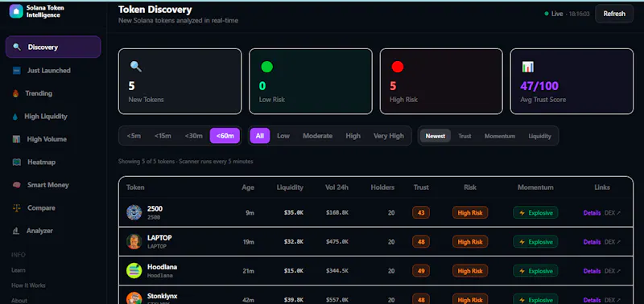Open the Learn link in sidebar

18,270
